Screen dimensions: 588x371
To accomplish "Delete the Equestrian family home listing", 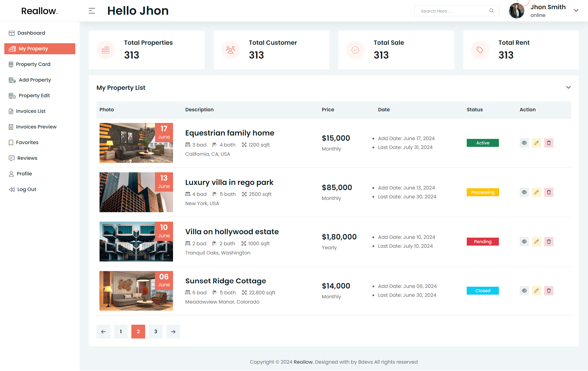I will 548,143.
